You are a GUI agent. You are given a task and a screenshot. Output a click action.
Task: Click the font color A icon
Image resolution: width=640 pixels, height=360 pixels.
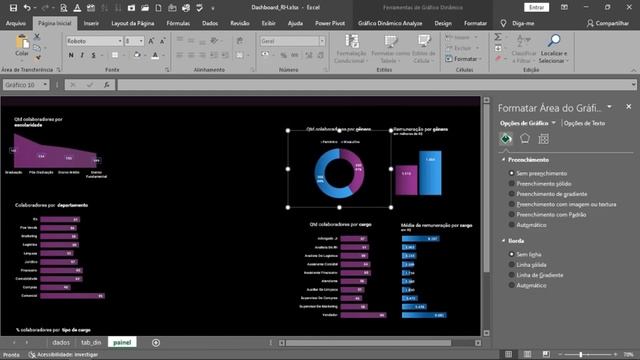pos(155,55)
